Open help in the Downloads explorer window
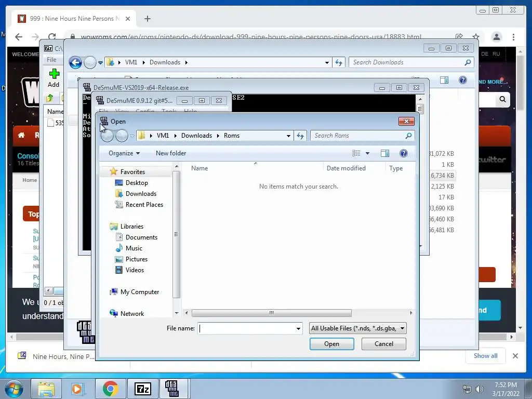Image resolution: width=532 pixels, height=399 pixels. pyautogui.click(x=463, y=80)
